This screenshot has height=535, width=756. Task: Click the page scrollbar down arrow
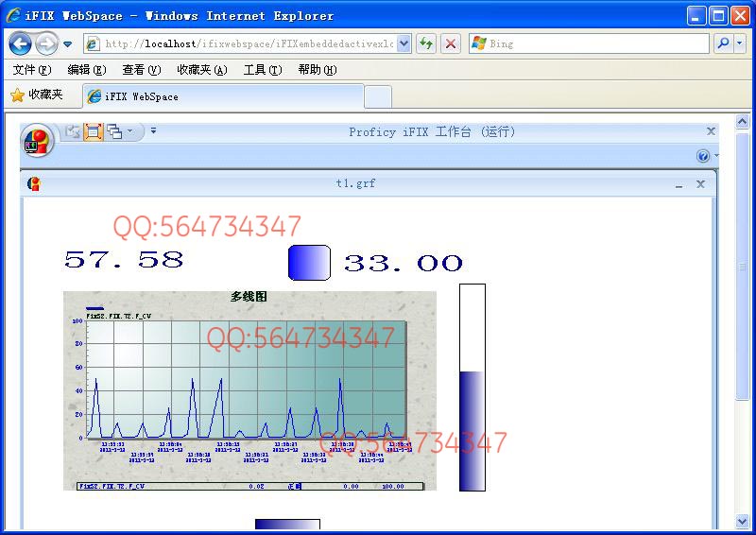[742, 521]
